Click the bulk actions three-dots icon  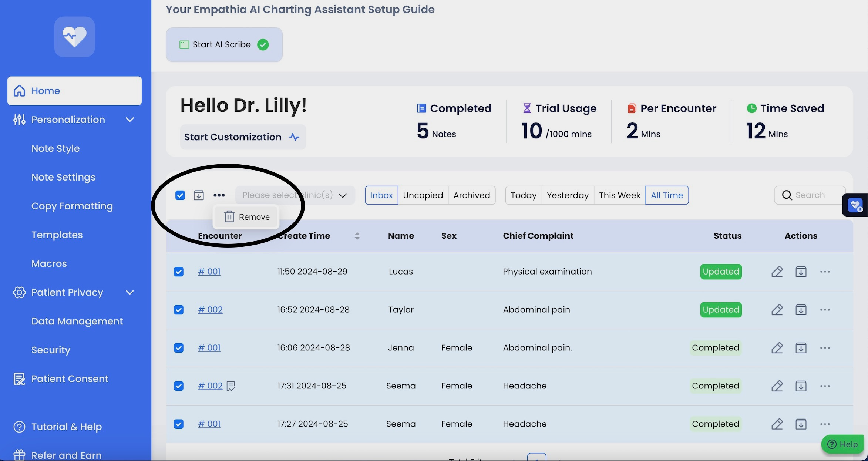[x=219, y=195]
